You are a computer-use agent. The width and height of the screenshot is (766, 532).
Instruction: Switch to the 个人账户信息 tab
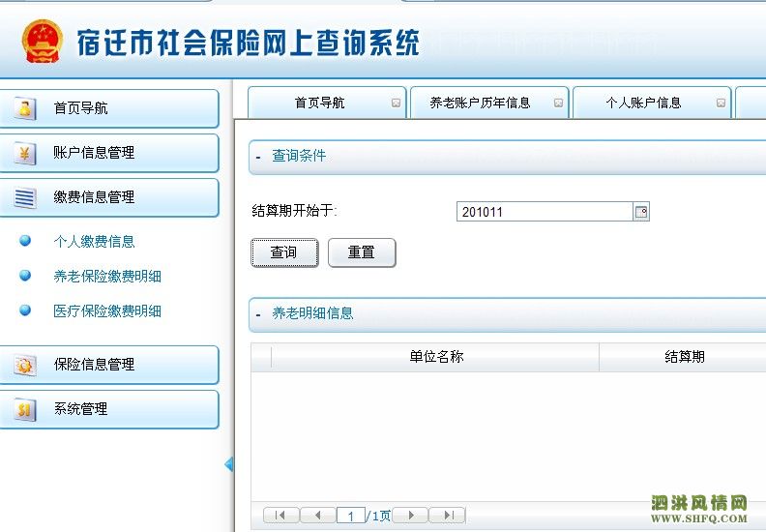tap(652, 103)
